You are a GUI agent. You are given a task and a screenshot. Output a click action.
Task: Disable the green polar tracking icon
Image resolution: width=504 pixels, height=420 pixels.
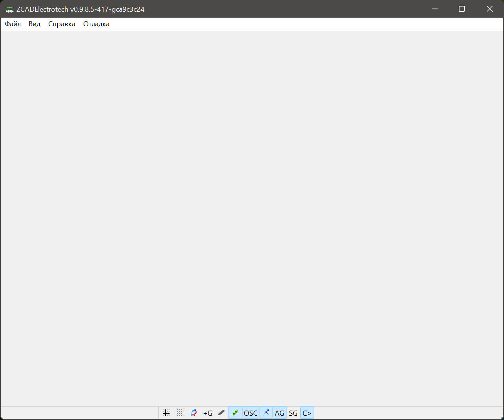[235, 413]
